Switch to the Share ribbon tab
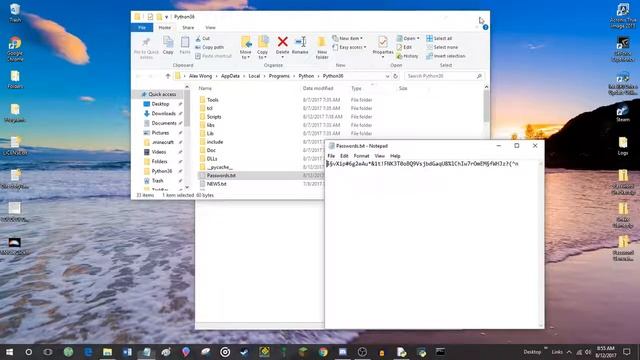This screenshot has width=640, height=360. [x=188, y=27]
